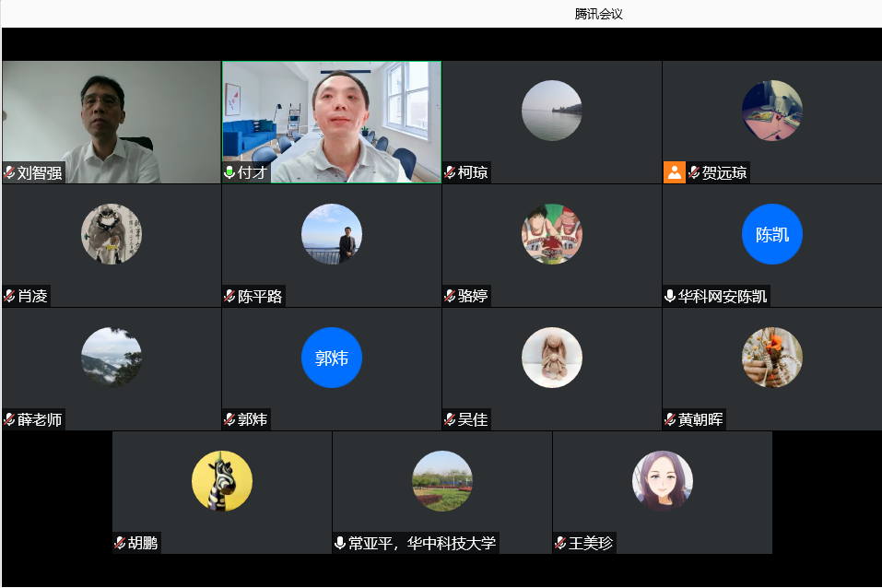Click the 骆婷 name label

473,297
